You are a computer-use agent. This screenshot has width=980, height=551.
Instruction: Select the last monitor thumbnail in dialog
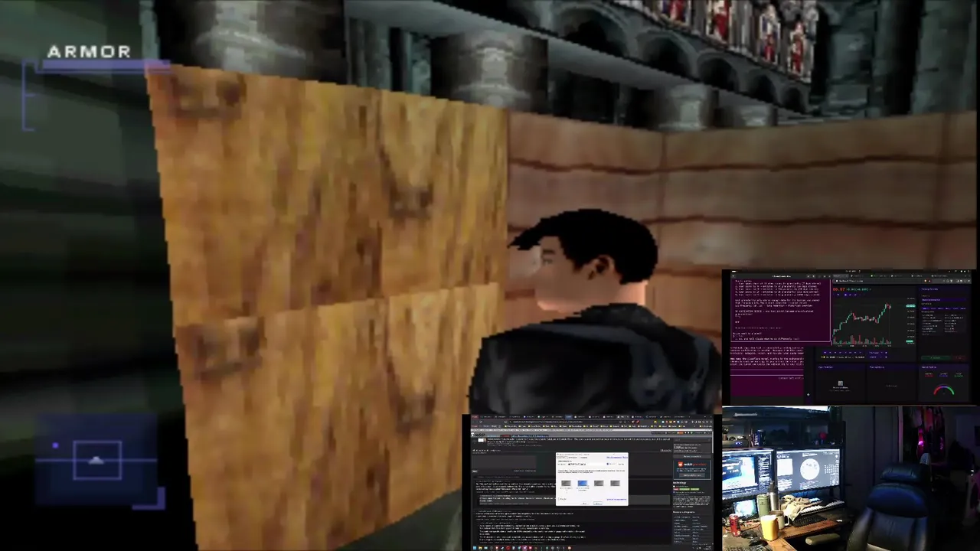pos(615,483)
